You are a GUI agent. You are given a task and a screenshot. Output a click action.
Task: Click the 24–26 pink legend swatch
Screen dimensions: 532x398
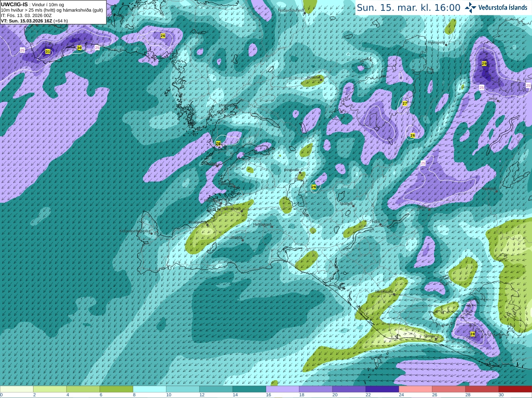tap(416, 389)
